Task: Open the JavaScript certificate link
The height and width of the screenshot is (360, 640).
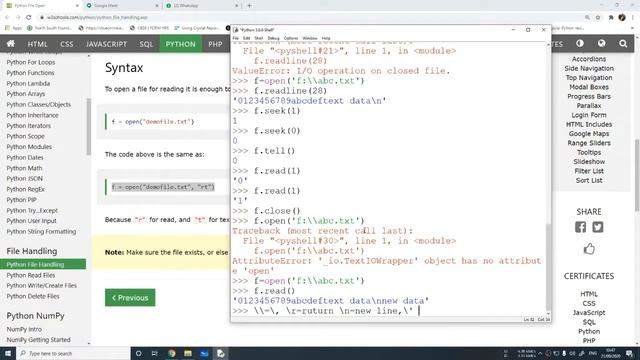Action: pos(589,313)
